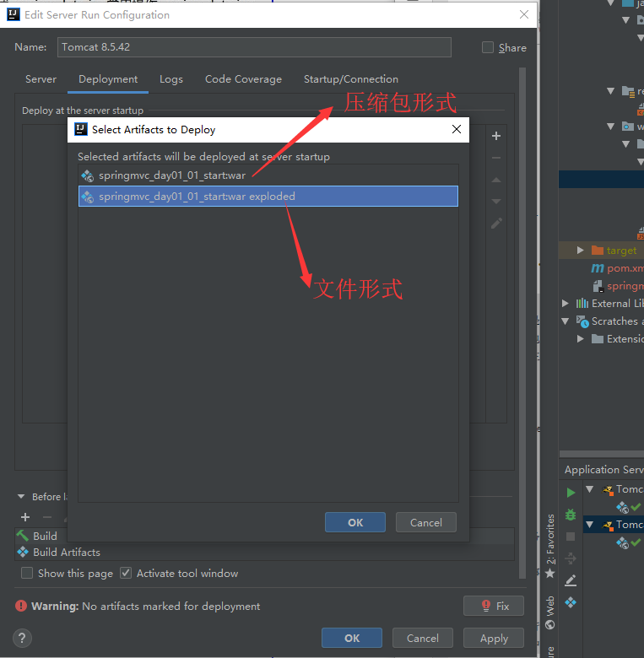
Task: Click the Favorites star icon in left strip
Action: coord(550,574)
